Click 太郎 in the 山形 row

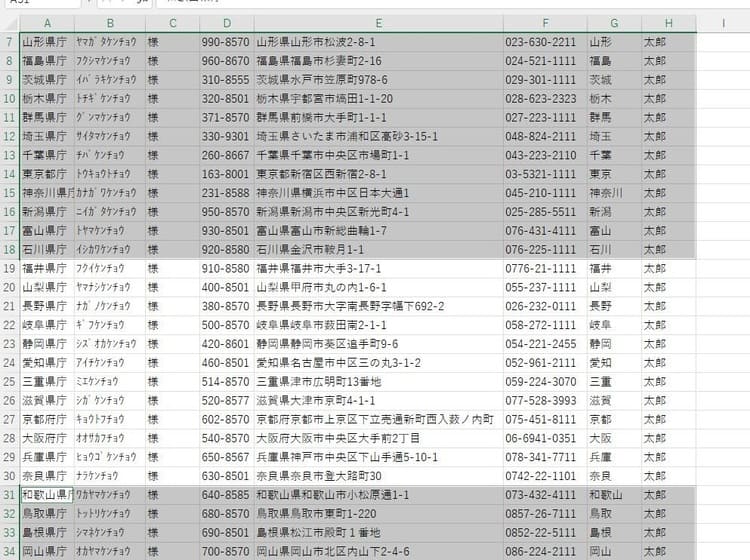pos(669,42)
